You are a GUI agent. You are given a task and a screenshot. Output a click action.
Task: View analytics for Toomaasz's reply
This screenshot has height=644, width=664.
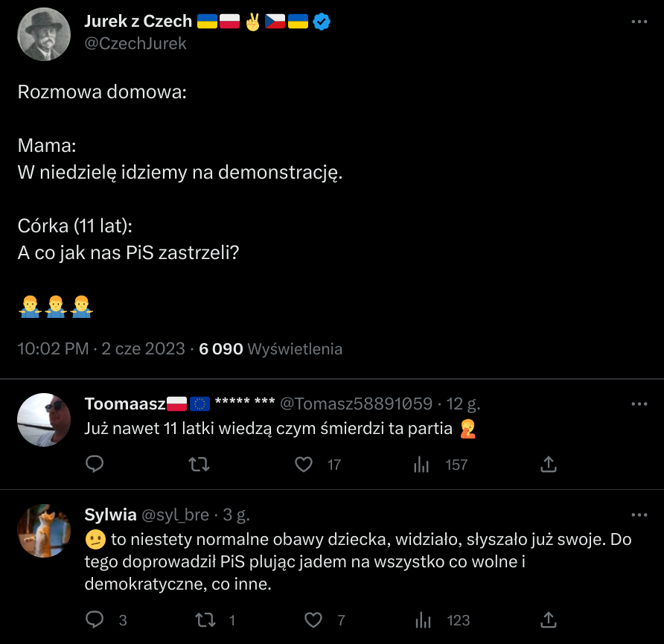(421, 465)
